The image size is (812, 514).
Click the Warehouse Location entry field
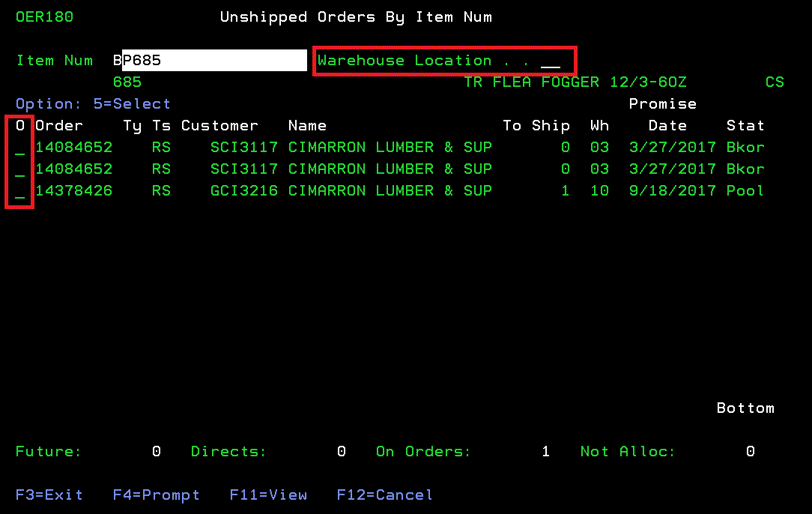pyautogui.click(x=550, y=61)
